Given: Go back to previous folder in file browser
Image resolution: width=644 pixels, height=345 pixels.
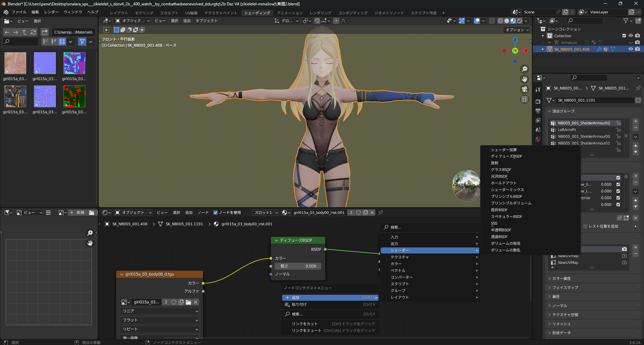Looking at the screenshot, I should (7, 32).
